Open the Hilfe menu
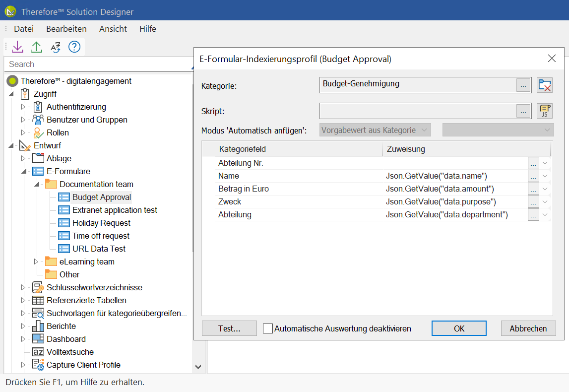 coord(148,29)
